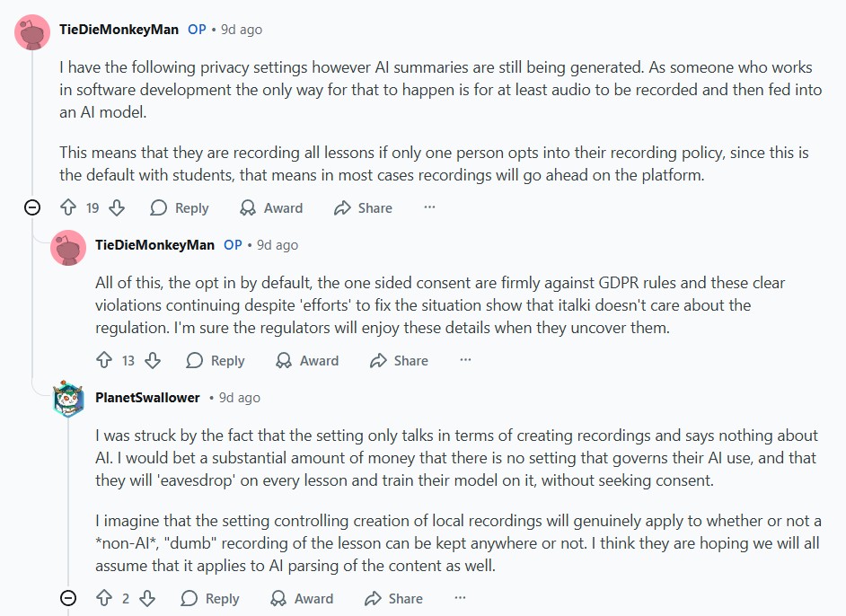Reply to the top comment
Image resolution: width=846 pixels, height=616 pixels.
(180, 207)
